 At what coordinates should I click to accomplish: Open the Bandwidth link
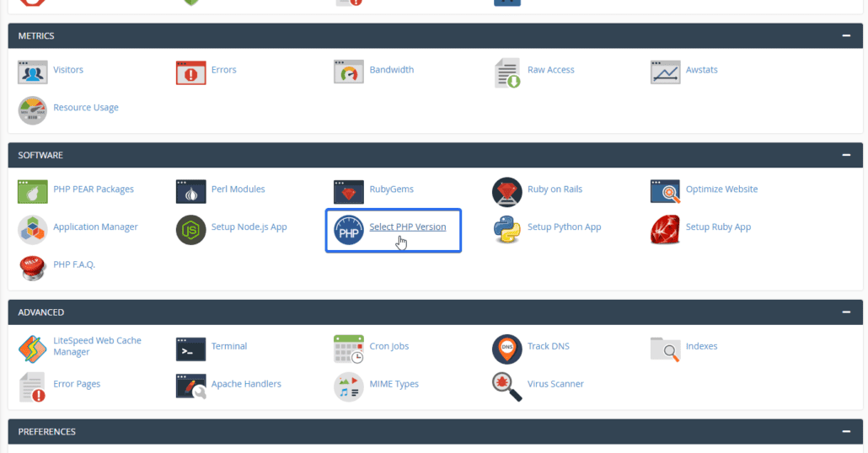tap(391, 70)
